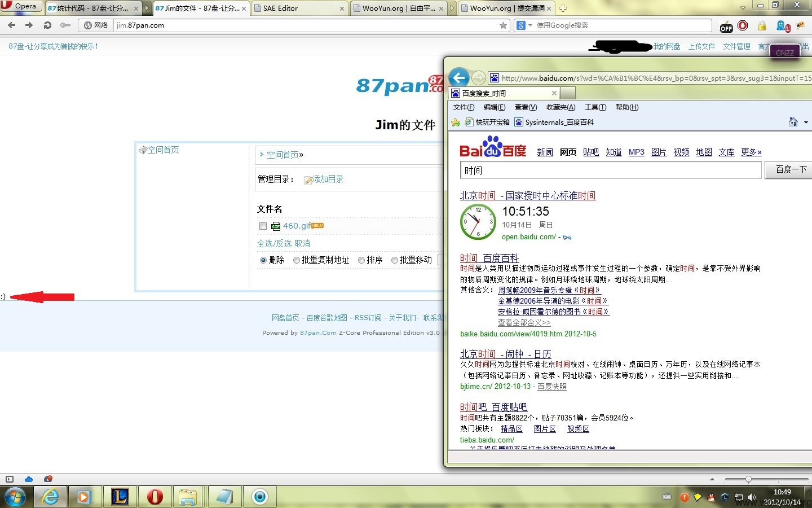Tick the checkbox beside 460.gif
Screen dimensions: 812x508
pyautogui.click(x=263, y=226)
